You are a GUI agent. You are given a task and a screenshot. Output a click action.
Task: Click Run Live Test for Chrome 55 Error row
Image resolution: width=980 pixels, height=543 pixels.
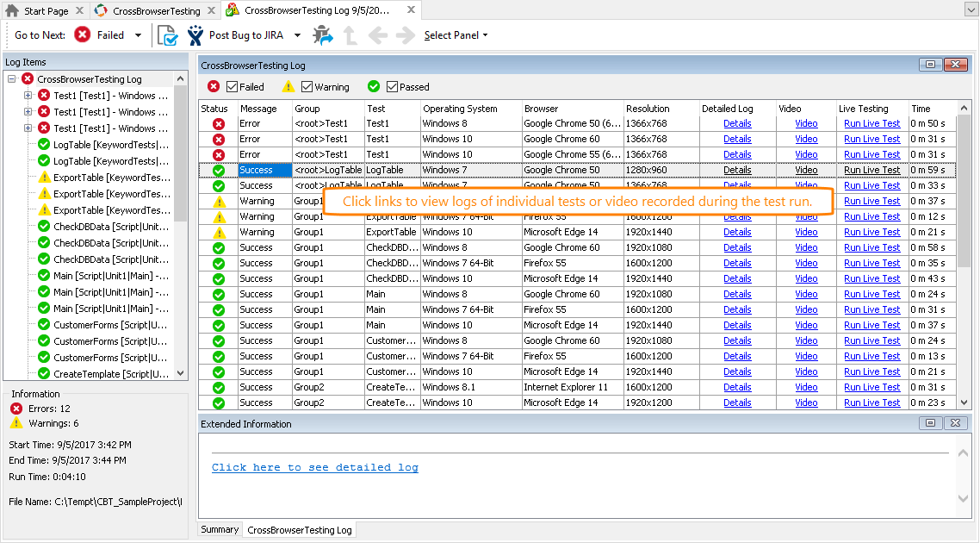tap(871, 154)
